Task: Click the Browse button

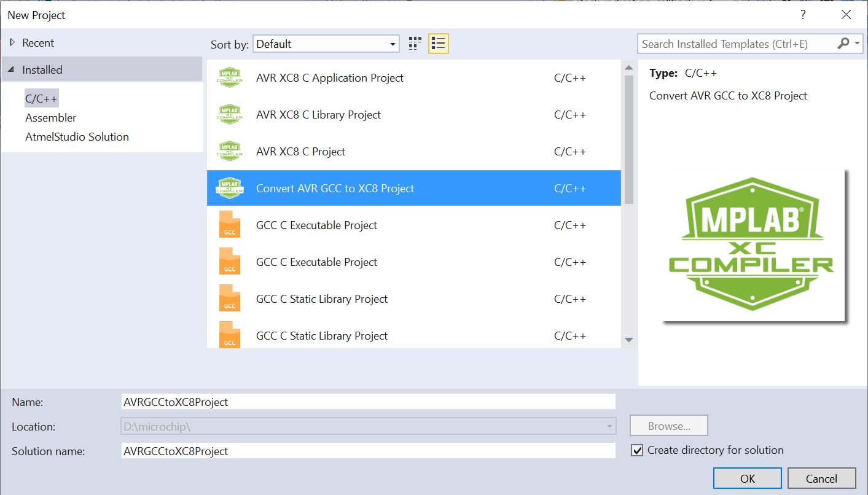Action: pyautogui.click(x=668, y=425)
